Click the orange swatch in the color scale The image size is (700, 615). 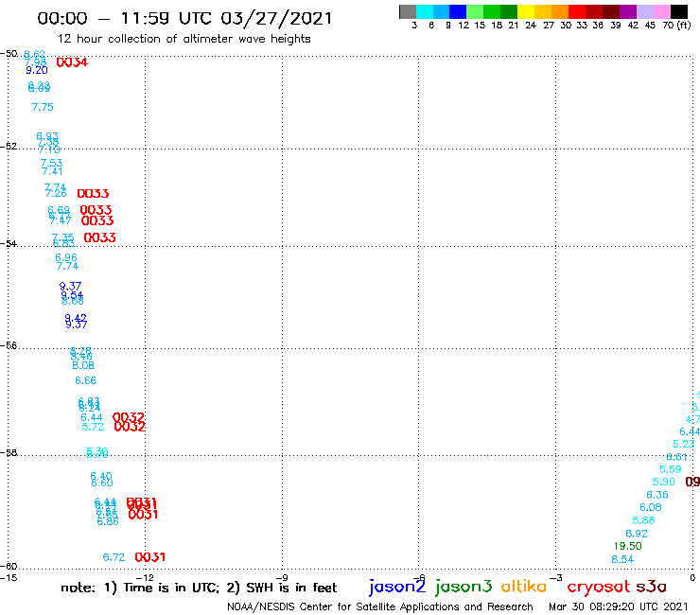[x=560, y=11]
